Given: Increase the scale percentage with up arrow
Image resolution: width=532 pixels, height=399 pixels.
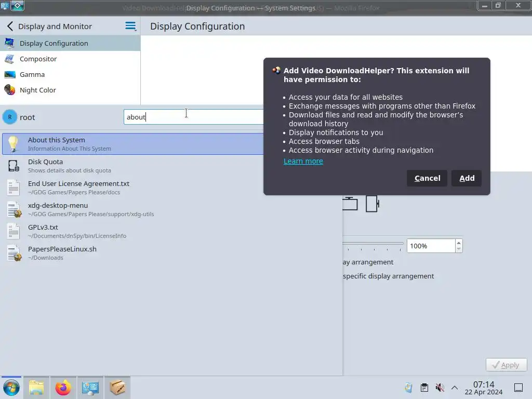Looking at the screenshot, I should point(459,243).
